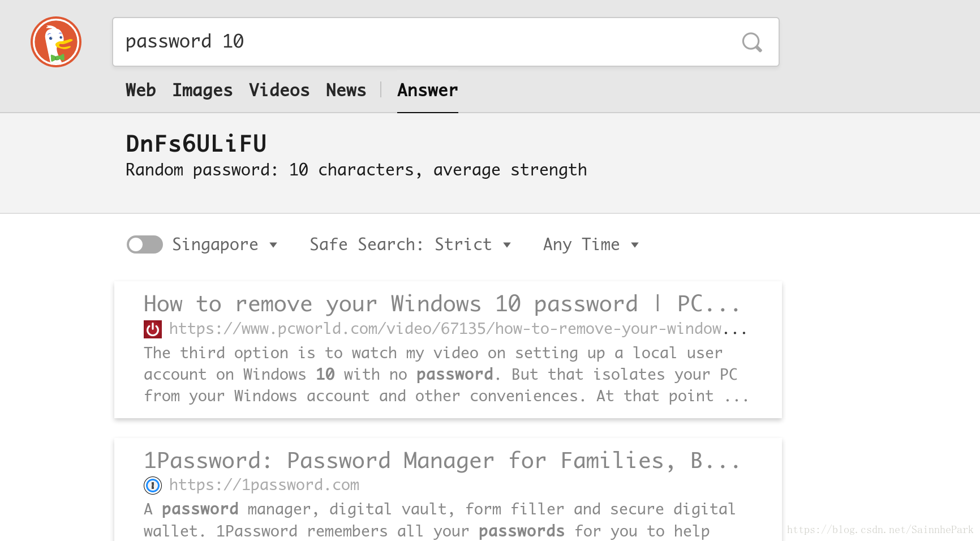The height and width of the screenshot is (541, 980).
Task: Click the Any Time caret arrow
Action: (x=635, y=245)
